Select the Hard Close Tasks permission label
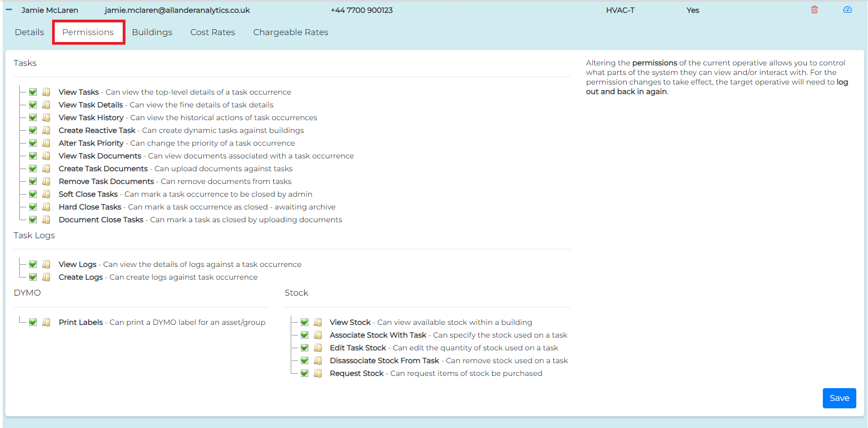Image resolution: width=868 pixels, height=428 pixels. tap(90, 207)
